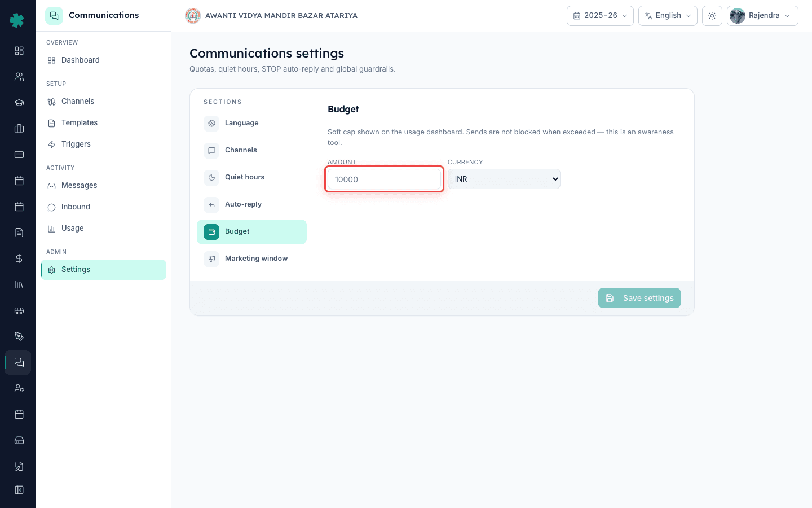Open the graduation cap icon in left rail

point(19,103)
